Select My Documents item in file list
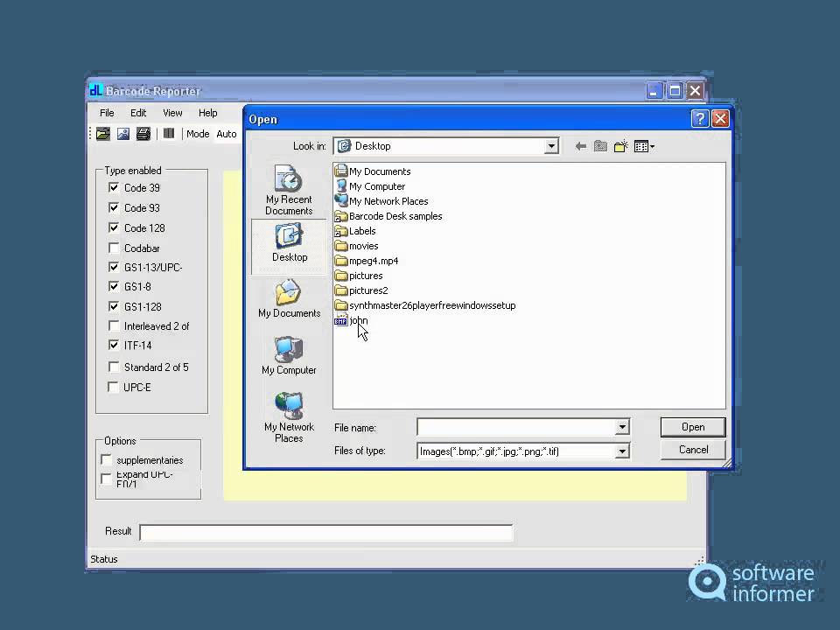This screenshot has width=840, height=630. pyautogui.click(x=373, y=171)
